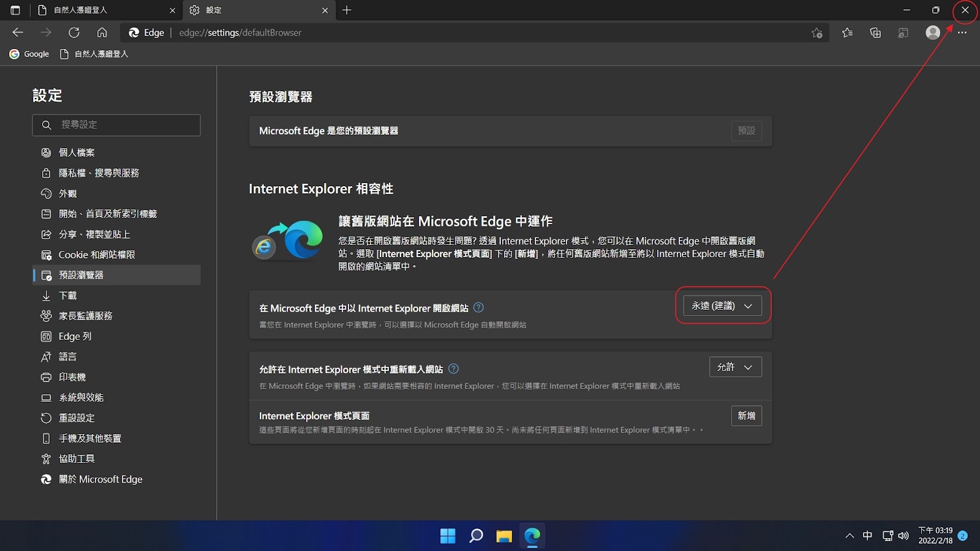Open 重設設定 settings section
This screenshot has height=551, width=980.
pos(116,418)
